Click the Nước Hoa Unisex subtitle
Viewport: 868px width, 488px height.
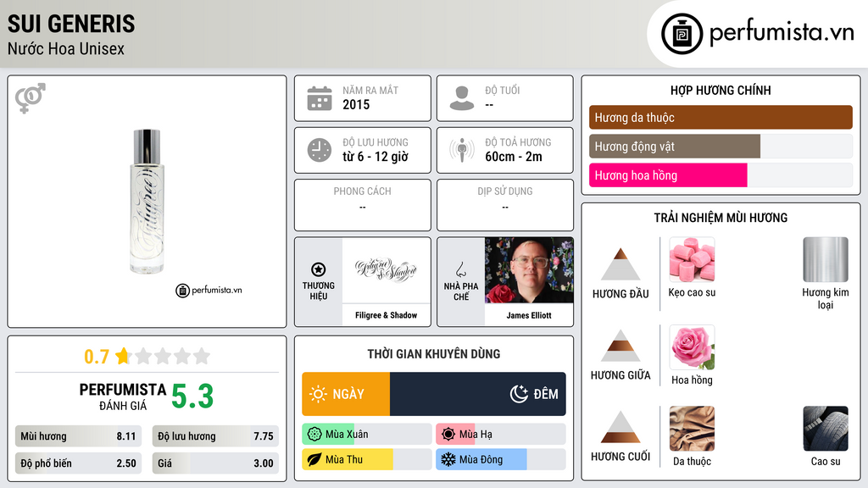66,48
